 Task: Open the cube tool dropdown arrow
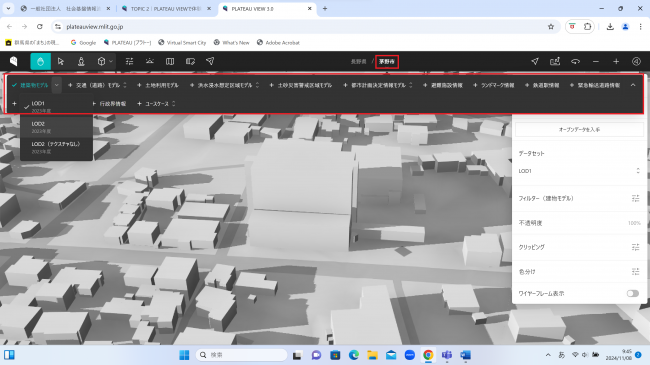click(x=111, y=61)
